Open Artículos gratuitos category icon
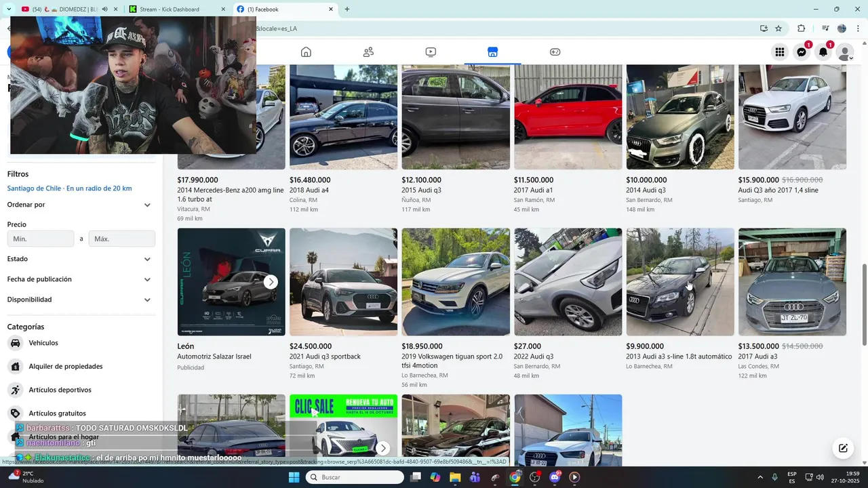The image size is (868, 488). pyautogui.click(x=15, y=413)
